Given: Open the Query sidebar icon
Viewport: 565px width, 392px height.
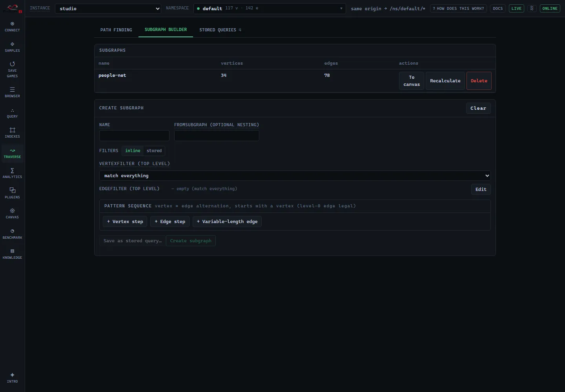Looking at the screenshot, I should point(12,113).
